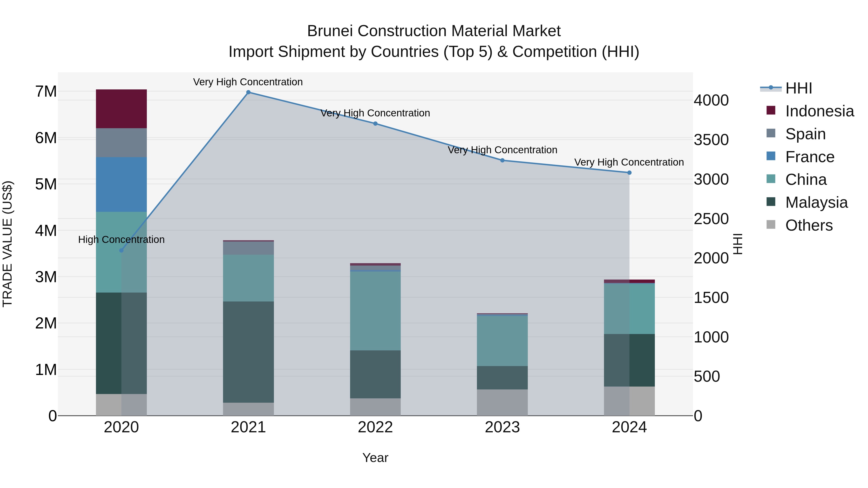
Task: Click the 4000 HHI axis tick label
Action: 711,100
